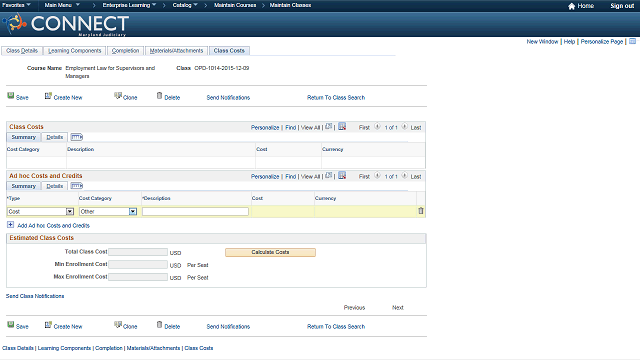Open the Materials/Attachments tab

click(176, 51)
